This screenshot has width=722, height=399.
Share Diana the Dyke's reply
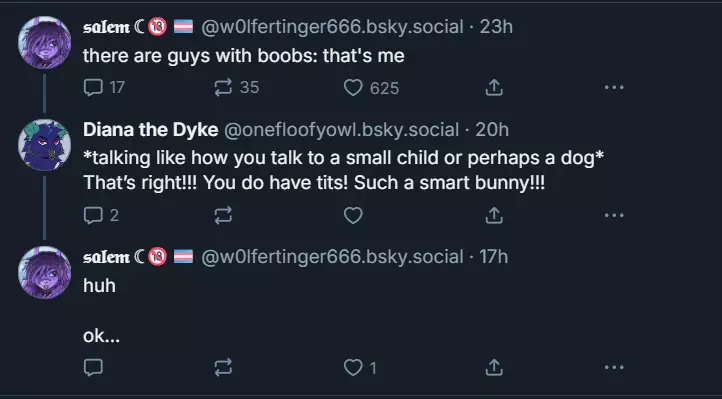(494, 215)
